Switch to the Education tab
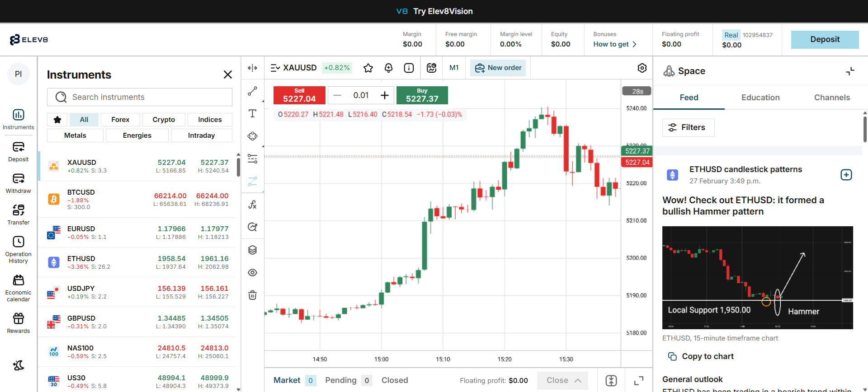The width and height of the screenshot is (868, 392). pyautogui.click(x=760, y=98)
